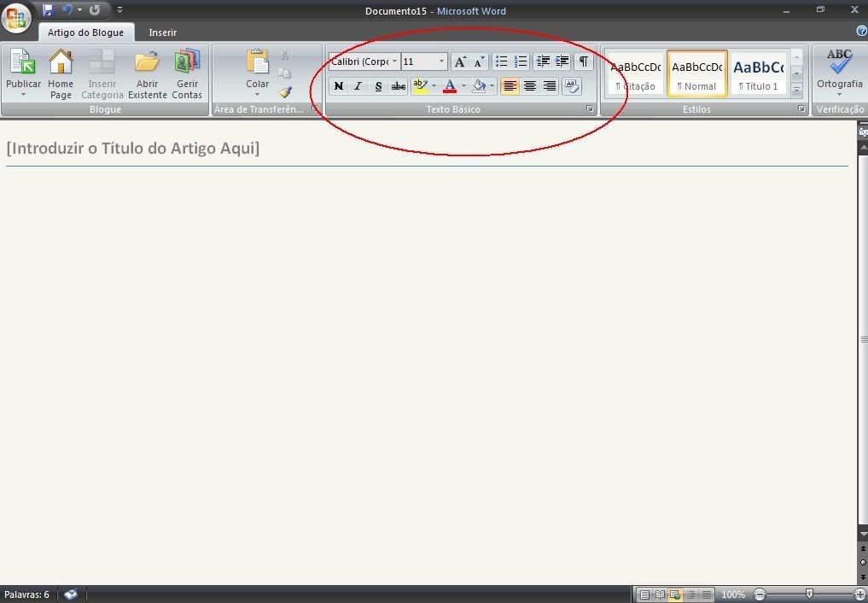Screen dimensions: 868x603
Task: Open Word help question mark
Action: pos(861,31)
